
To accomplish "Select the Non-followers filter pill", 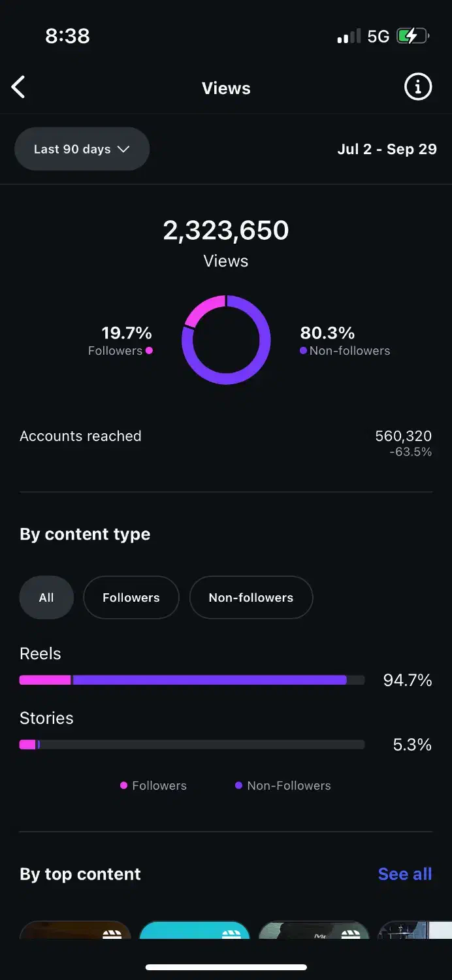I will 251,597.
